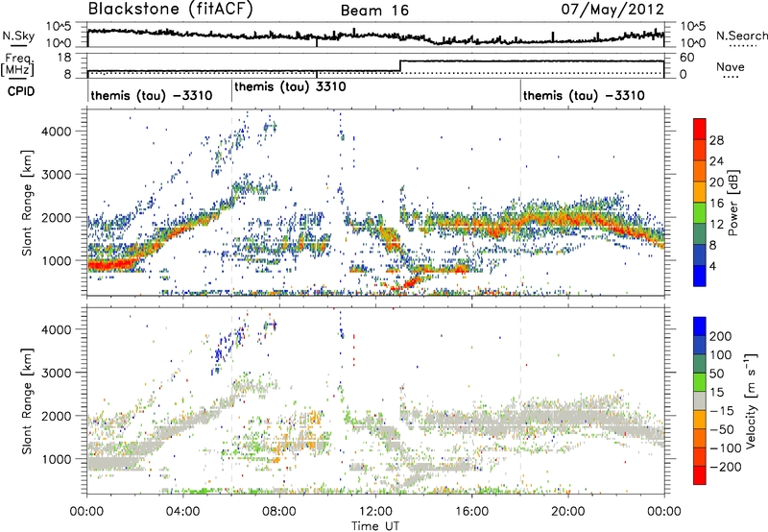Click the first 'themis (tau) -3310' label

pos(152,95)
